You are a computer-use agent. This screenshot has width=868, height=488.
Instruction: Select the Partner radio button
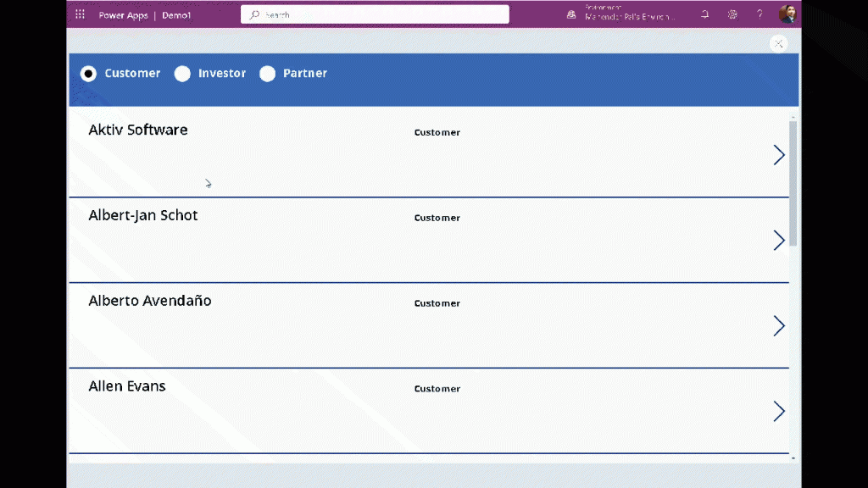267,74
